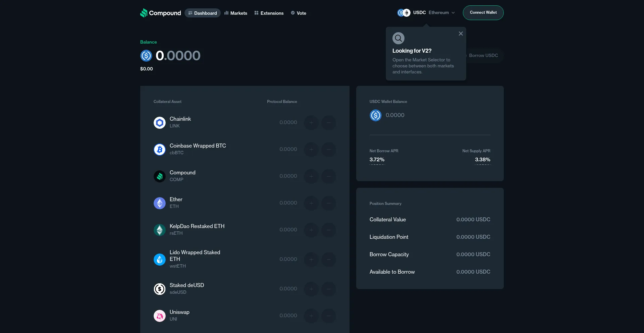Go to the Vote tab
The width and height of the screenshot is (644, 333).
click(x=299, y=13)
